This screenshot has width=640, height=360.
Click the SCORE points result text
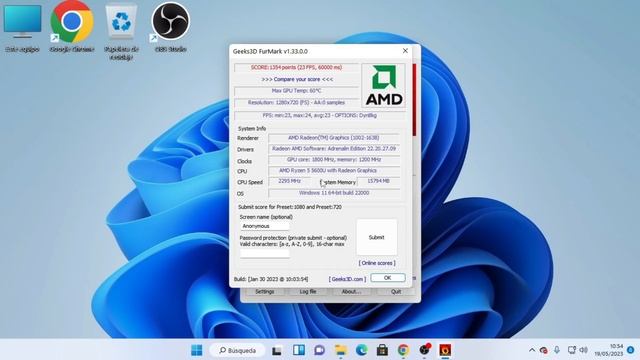[x=296, y=67]
